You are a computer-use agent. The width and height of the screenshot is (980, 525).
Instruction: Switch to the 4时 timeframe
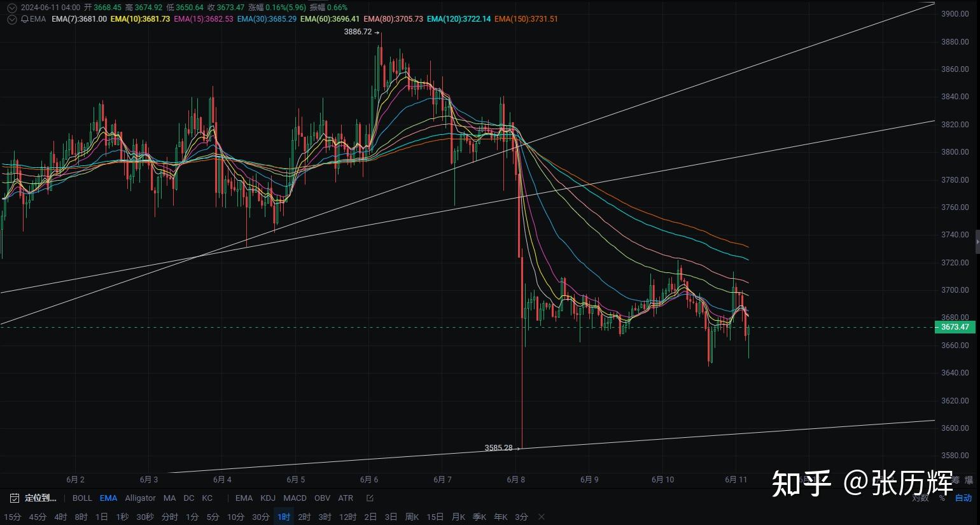(60, 517)
